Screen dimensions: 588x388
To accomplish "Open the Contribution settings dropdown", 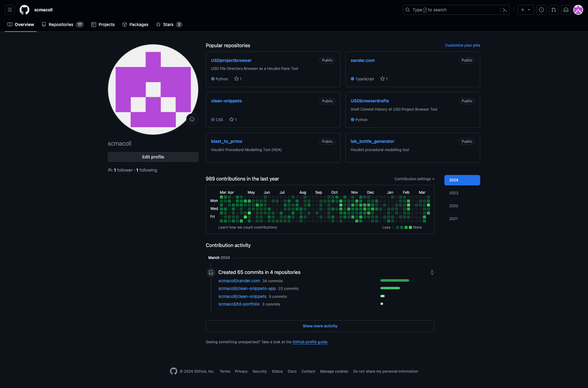I will [x=414, y=179].
